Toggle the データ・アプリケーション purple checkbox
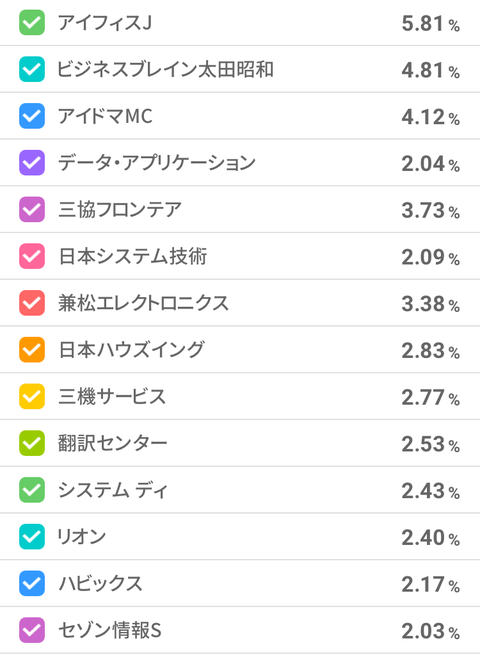The height and width of the screenshot is (657, 480). click(x=32, y=163)
